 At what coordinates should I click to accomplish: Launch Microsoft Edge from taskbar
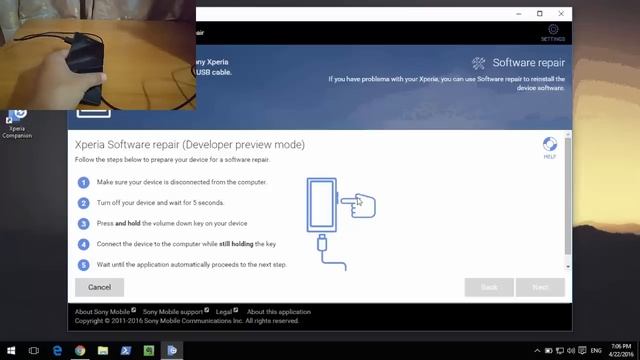point(57,351)
